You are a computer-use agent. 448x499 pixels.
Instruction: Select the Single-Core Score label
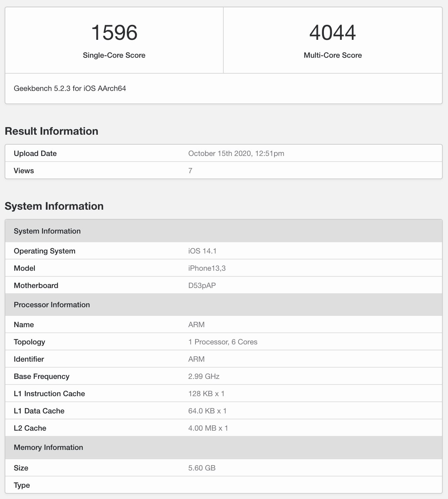point(114,55)
